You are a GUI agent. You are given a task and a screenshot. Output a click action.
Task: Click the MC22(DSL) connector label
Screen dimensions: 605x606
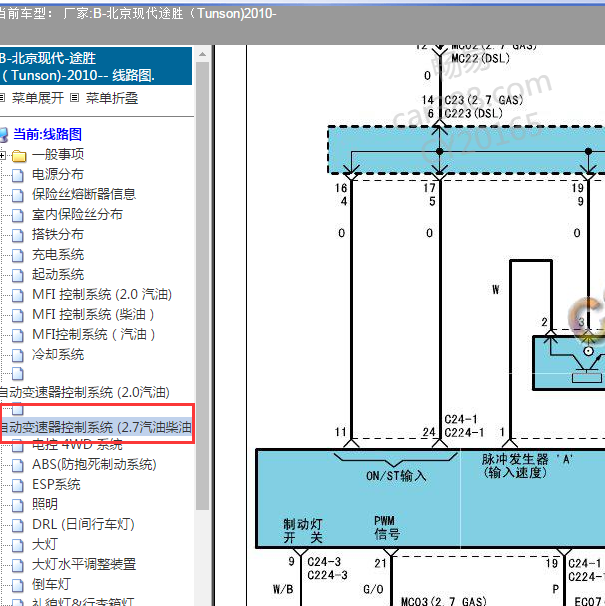480,58
